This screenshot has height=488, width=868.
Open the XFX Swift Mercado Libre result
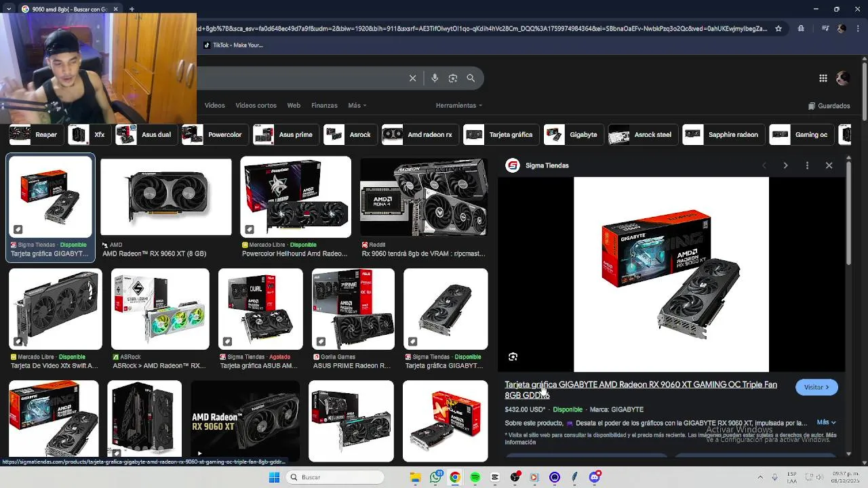pos(55,310)
